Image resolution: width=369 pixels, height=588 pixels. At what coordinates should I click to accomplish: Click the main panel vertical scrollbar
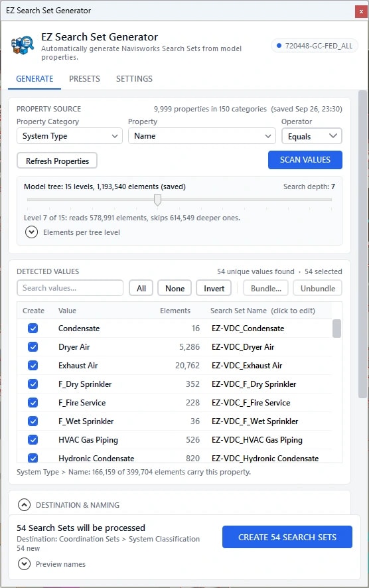(362, 244)
